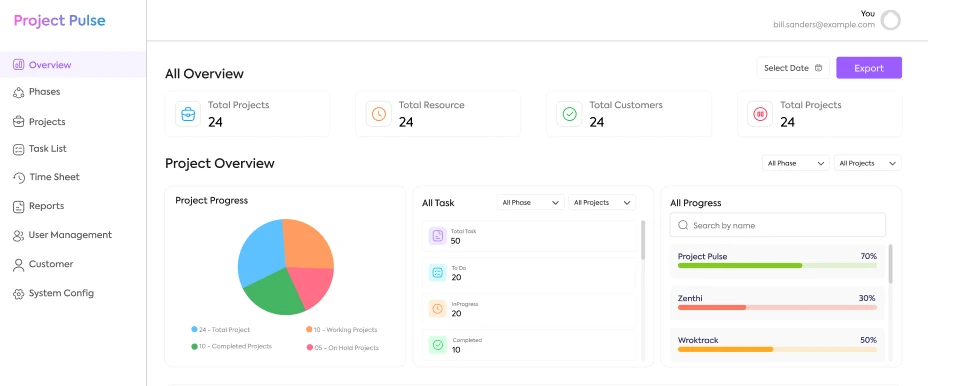Click the Project Progress chart title
961x386 pixels.
pyautogui.click(x=211, y=200)
